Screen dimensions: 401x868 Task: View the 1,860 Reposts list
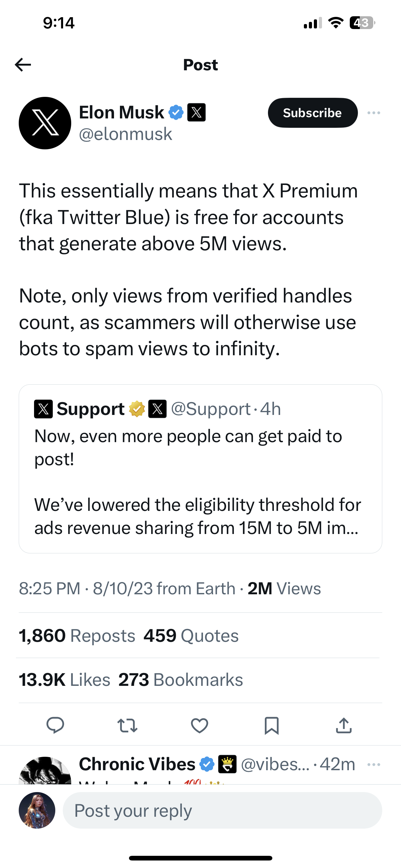[77, 636]
